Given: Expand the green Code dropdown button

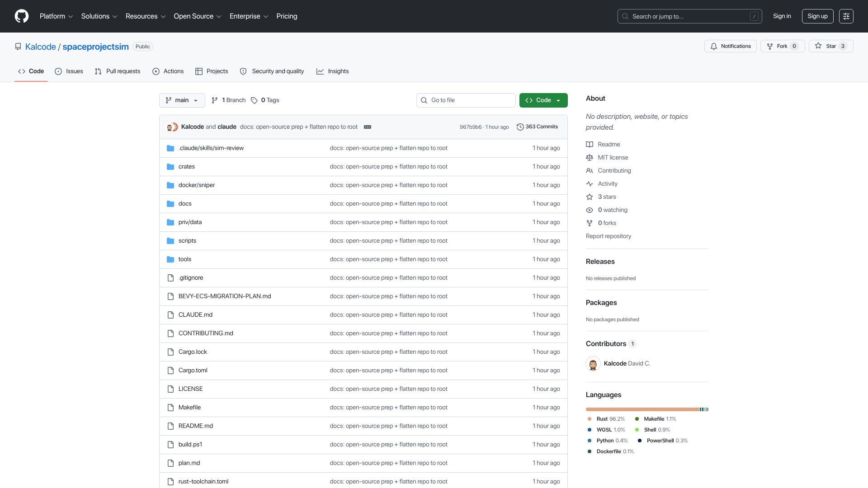Looking at the screenshot, I should coord(543,100).
